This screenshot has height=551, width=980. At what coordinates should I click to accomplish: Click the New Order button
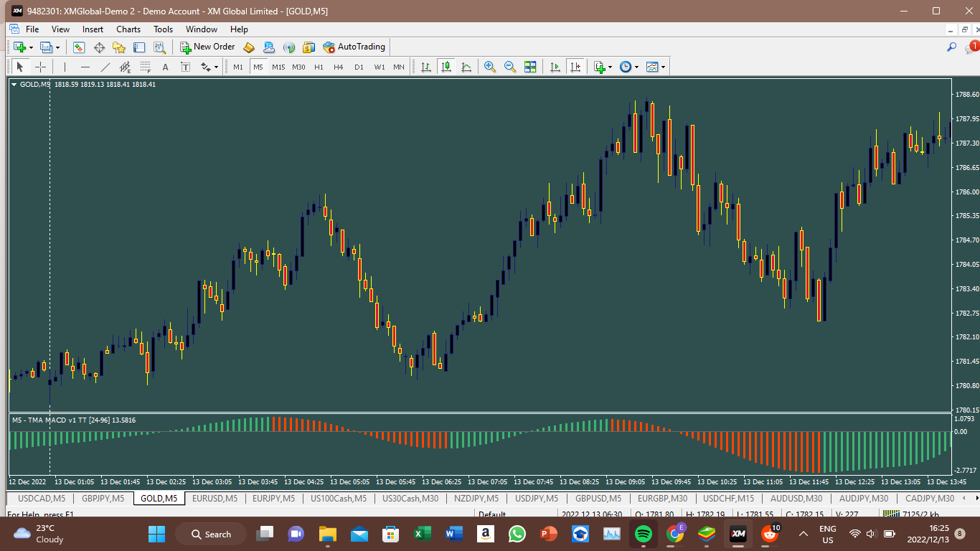(x=207, y=47)
